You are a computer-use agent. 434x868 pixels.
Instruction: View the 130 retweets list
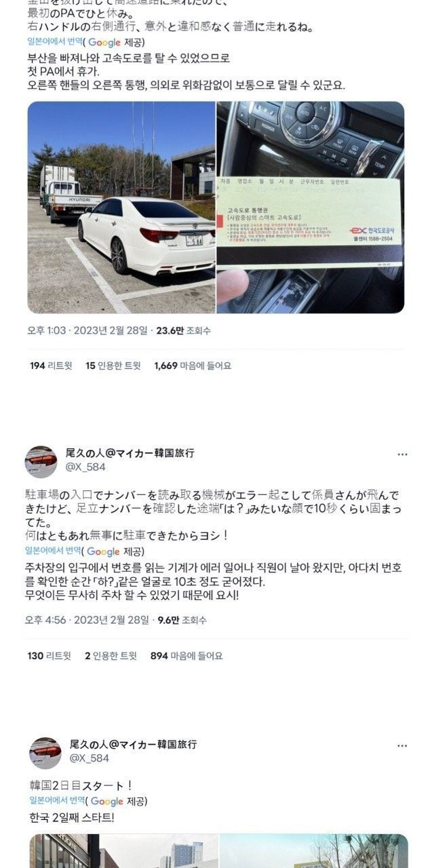[x=50, y=656]
